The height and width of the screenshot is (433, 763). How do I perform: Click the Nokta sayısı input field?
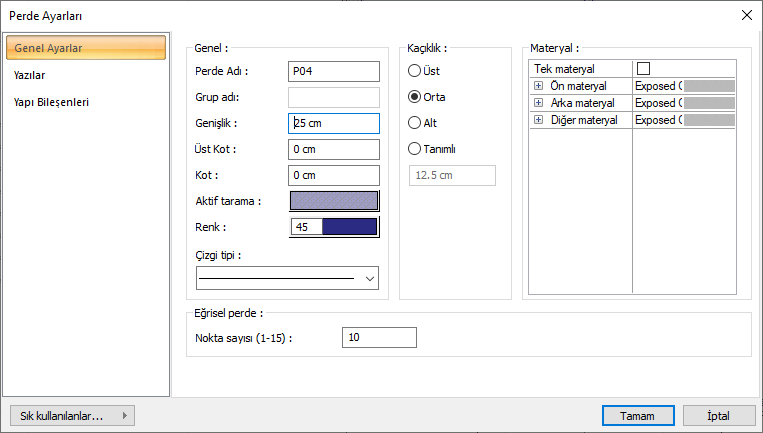click(378, 338)
